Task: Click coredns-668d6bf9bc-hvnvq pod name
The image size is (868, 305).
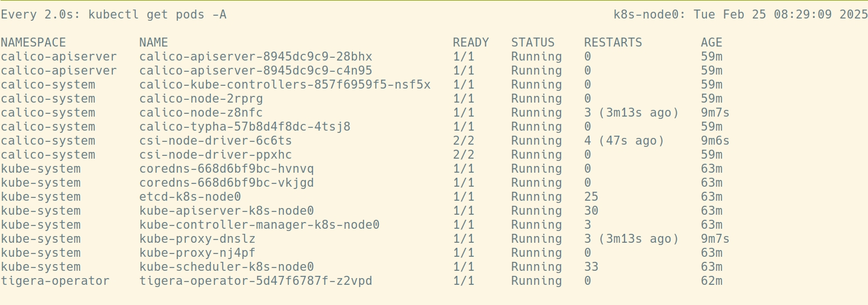Action: 227,169
